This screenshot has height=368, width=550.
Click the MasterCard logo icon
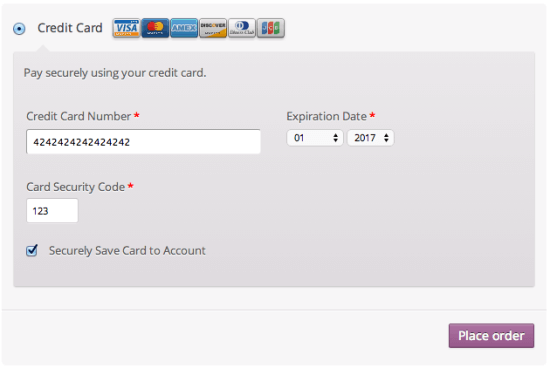pos(155,28)
